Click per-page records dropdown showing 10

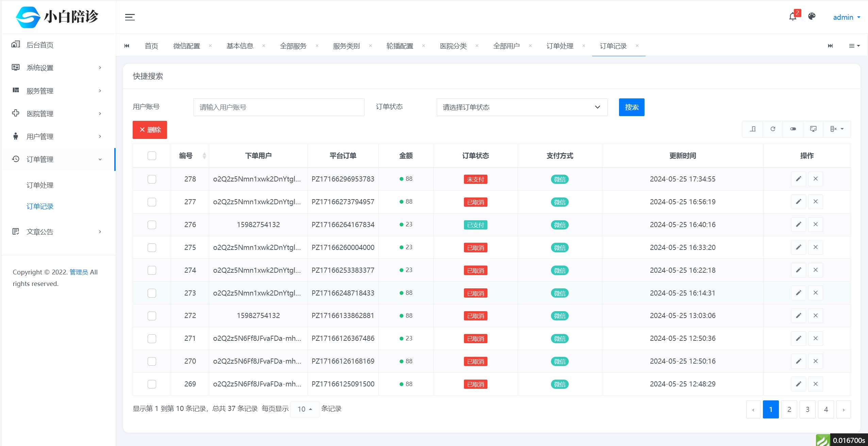307,409
